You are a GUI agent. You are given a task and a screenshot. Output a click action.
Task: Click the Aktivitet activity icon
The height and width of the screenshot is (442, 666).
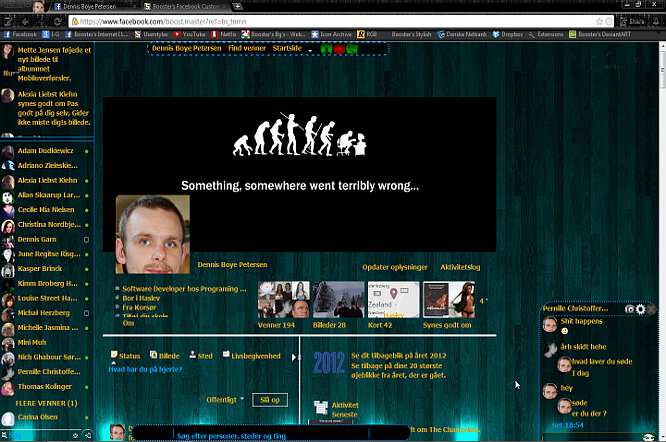(321, 408)
